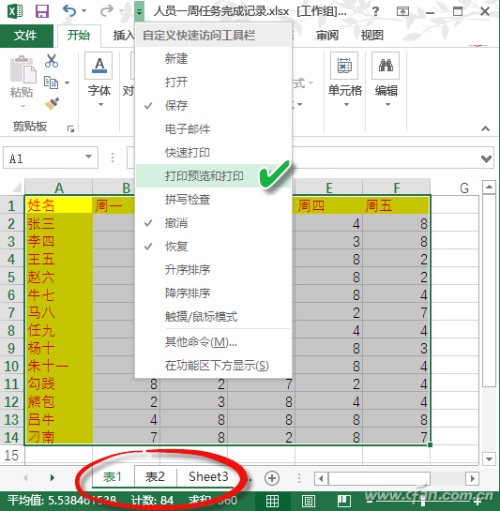Open the 字体 font group button
This screenshot has width=500, height=511.
click(x=99, y=80)
